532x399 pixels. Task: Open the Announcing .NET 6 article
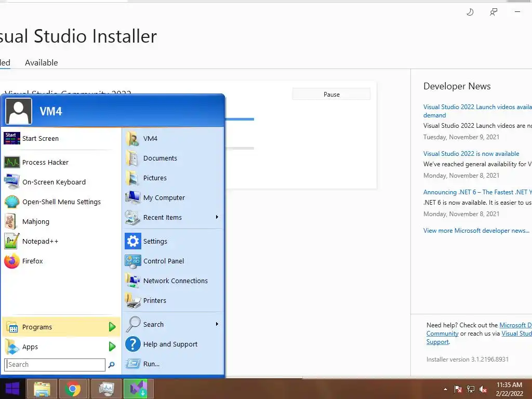pyautogui.click(x=477, y=192)
